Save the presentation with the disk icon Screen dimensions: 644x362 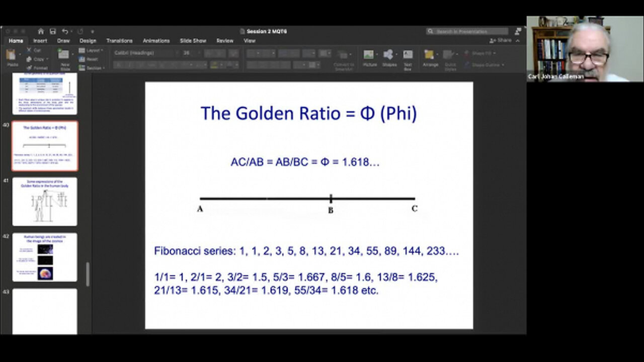[x=53, y=31]
